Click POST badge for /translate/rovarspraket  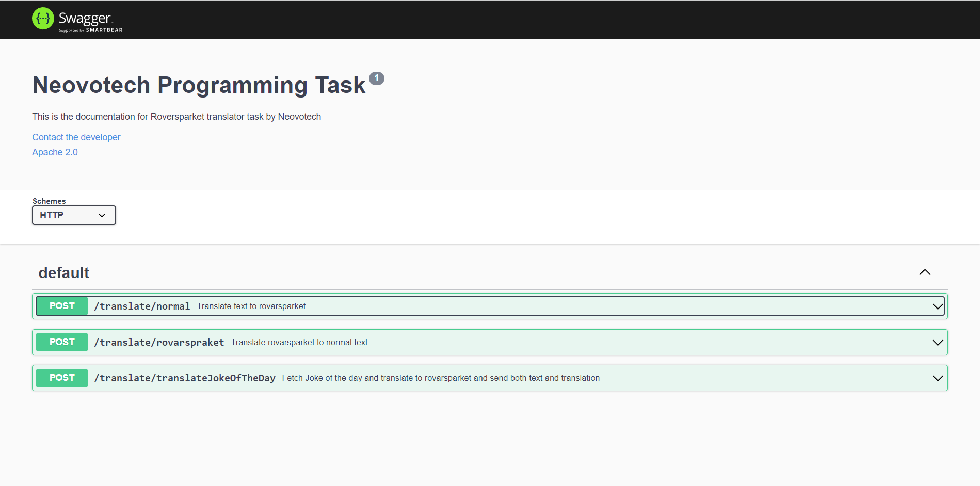(x=62, y=342)
